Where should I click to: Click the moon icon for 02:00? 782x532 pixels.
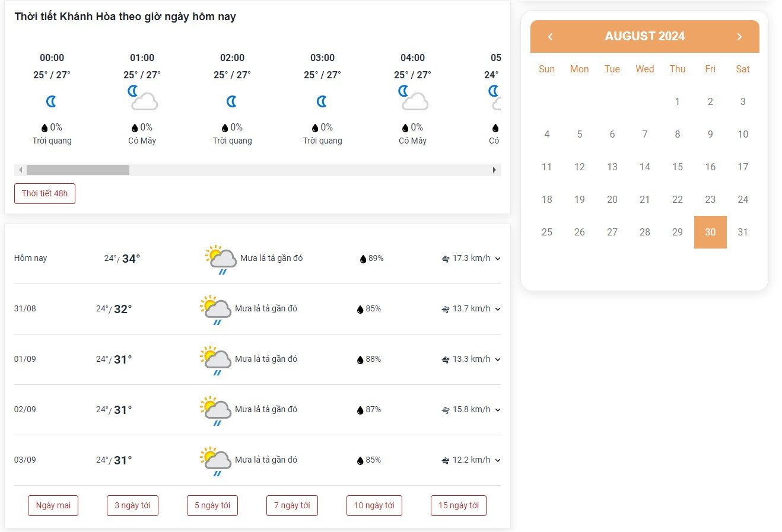coord(232,101)
